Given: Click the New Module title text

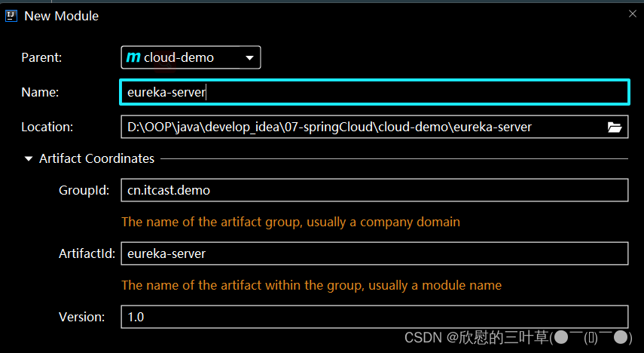Looking at the screenshot, I should pos(62,16).
